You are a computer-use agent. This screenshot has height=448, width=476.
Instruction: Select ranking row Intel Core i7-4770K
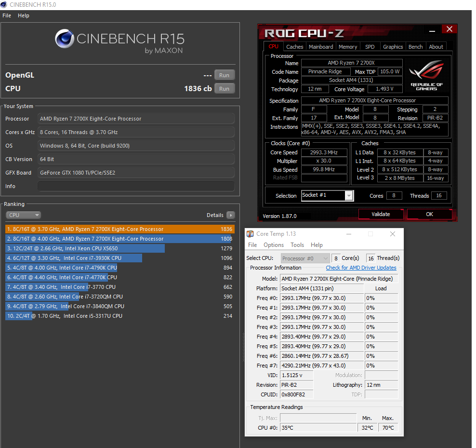click(x=120, y=277)
